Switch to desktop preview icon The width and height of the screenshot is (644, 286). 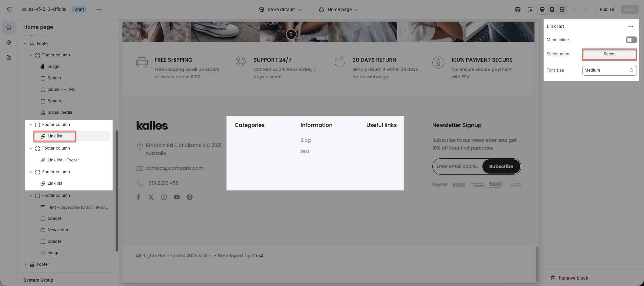pos(542,9)
